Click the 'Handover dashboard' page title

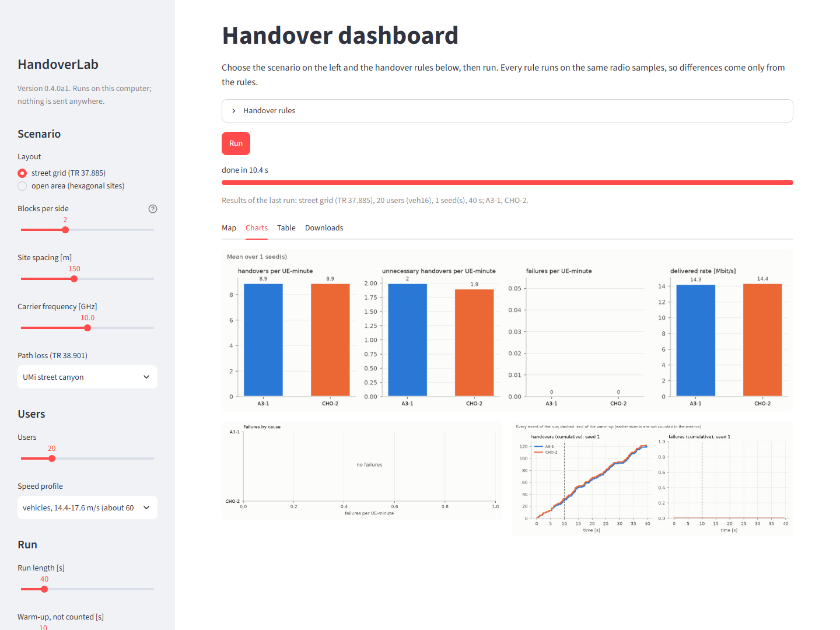(x=340, y=36)
